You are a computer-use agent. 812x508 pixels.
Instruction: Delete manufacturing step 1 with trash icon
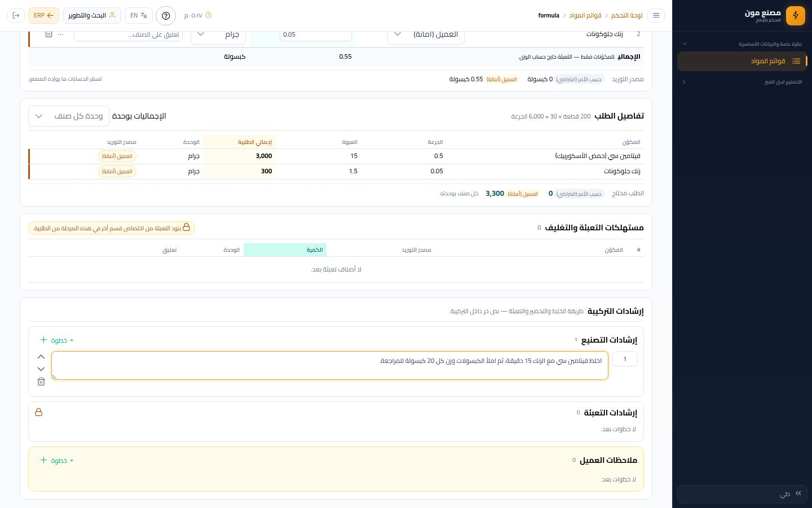point(41,382)
